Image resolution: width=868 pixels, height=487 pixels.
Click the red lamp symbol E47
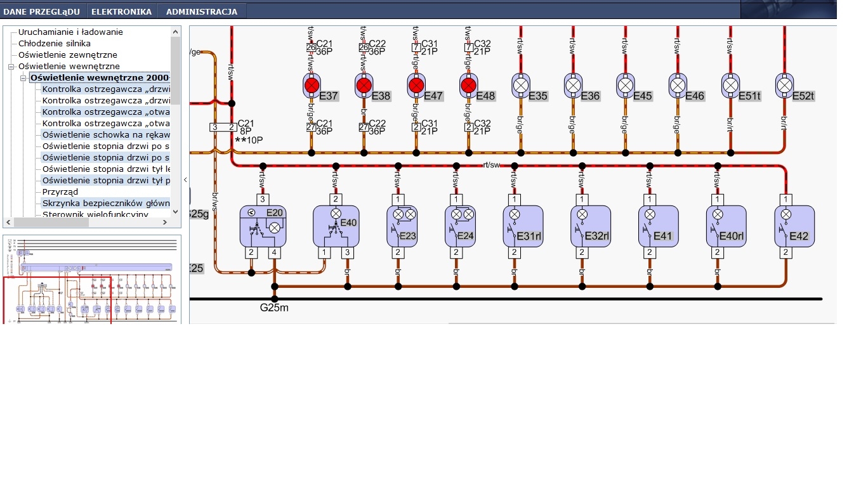click(x=416, y=85)
